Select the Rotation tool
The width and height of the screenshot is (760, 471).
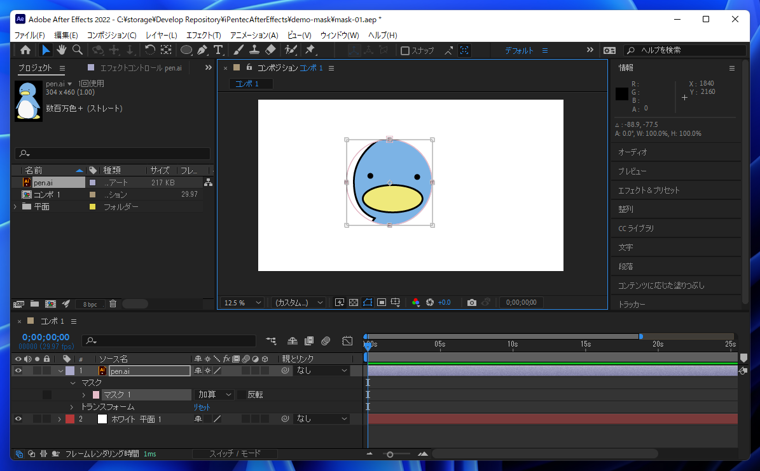point(150,50)
